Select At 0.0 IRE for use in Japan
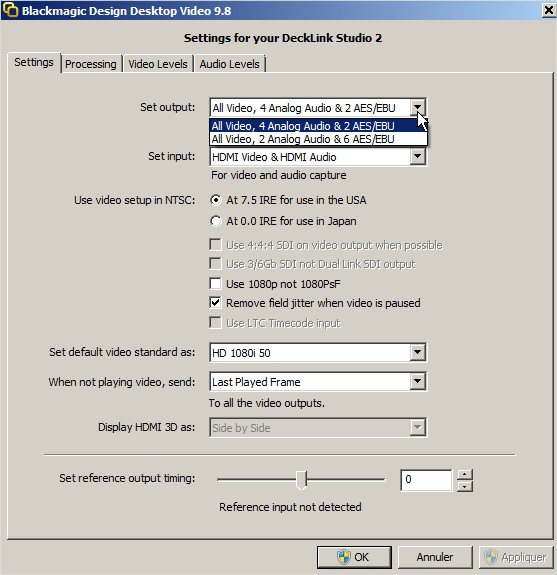Viewport: 557px width, 575px height. (x=216, y=221)
